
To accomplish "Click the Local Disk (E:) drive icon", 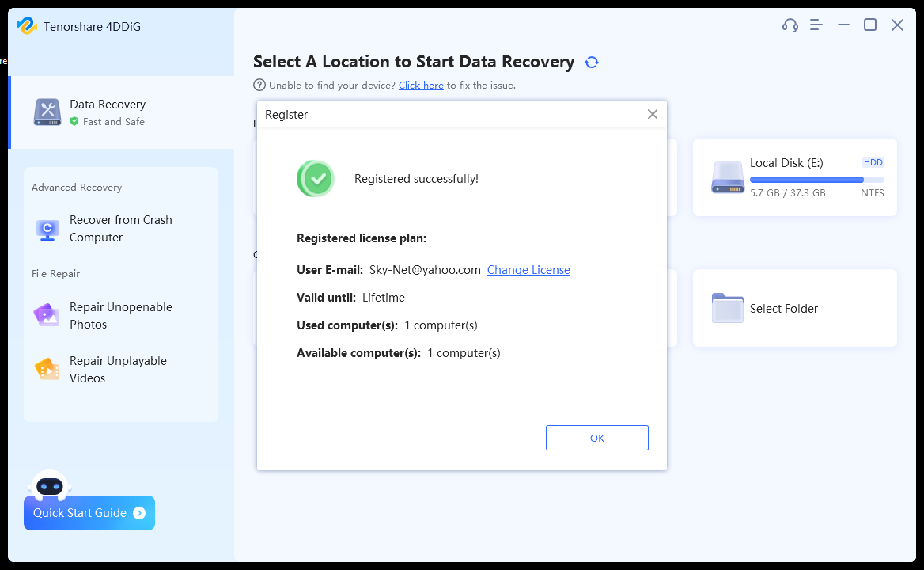I will pyautogui.click(x=728, y=177).
